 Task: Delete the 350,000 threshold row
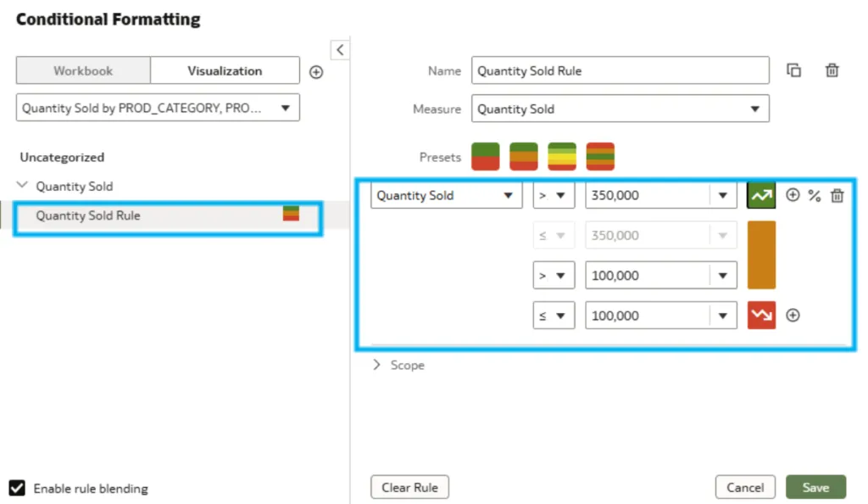[837, 196]
